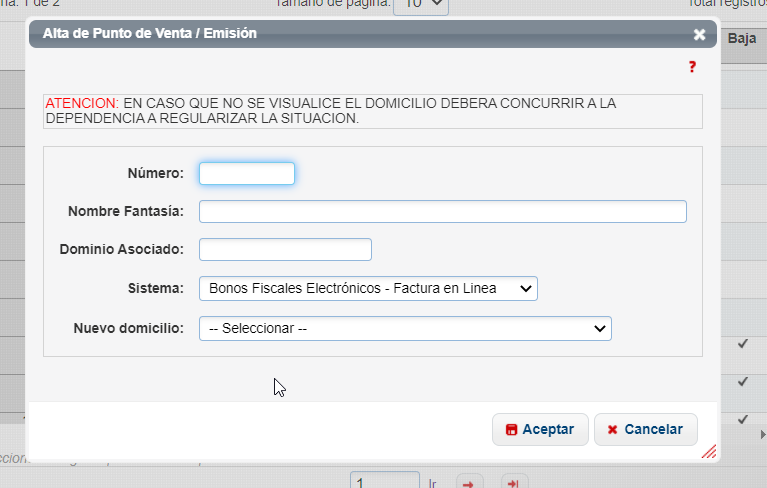
Task: Click the page number input box
Action: coord(385,482)
